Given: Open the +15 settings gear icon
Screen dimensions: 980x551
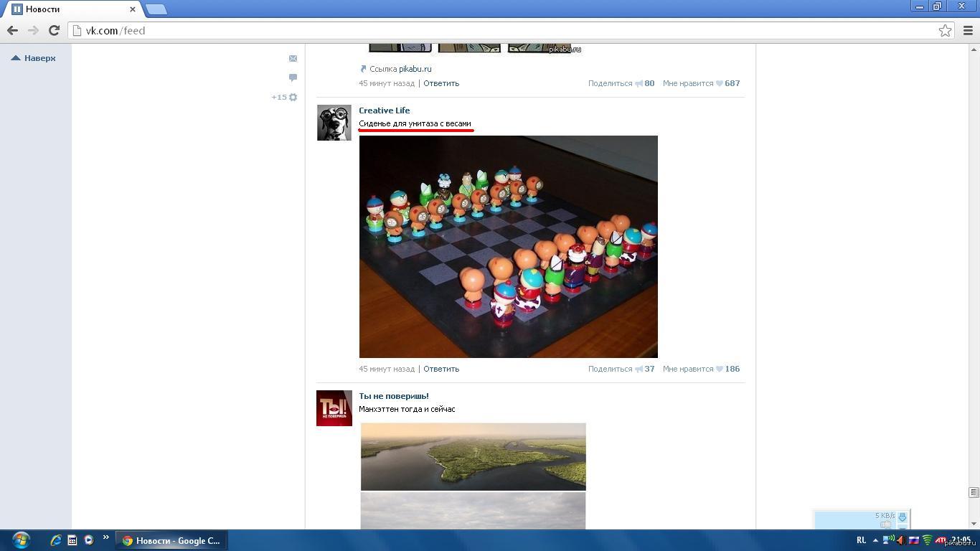Looking at the screenshot, I should tap(292, 97).
